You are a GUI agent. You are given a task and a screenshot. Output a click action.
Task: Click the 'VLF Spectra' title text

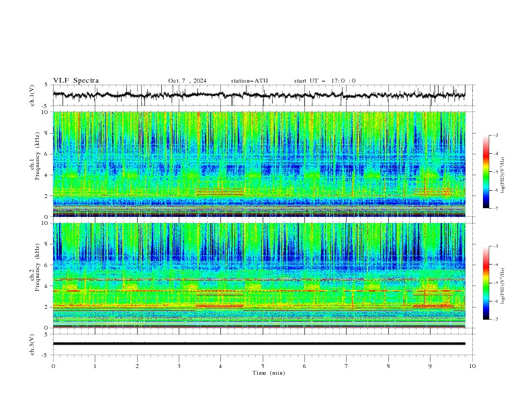coord(76,81)
